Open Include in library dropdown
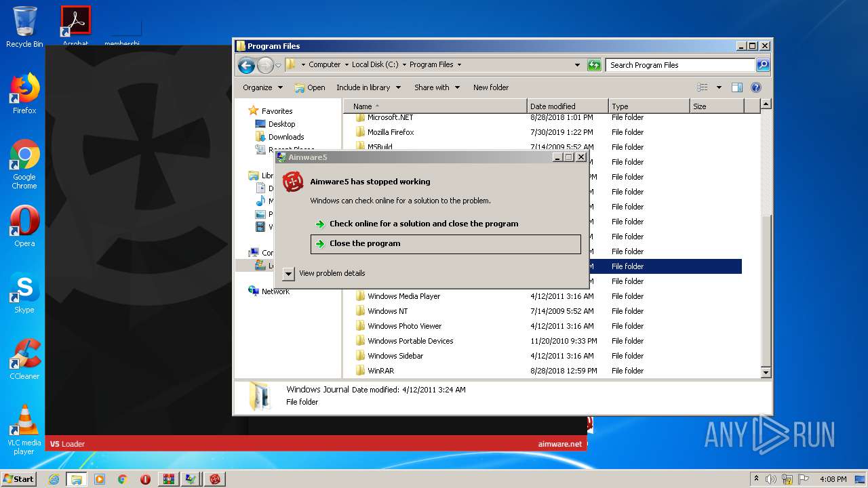The image size is (868, 488). [x=368, y=87]
